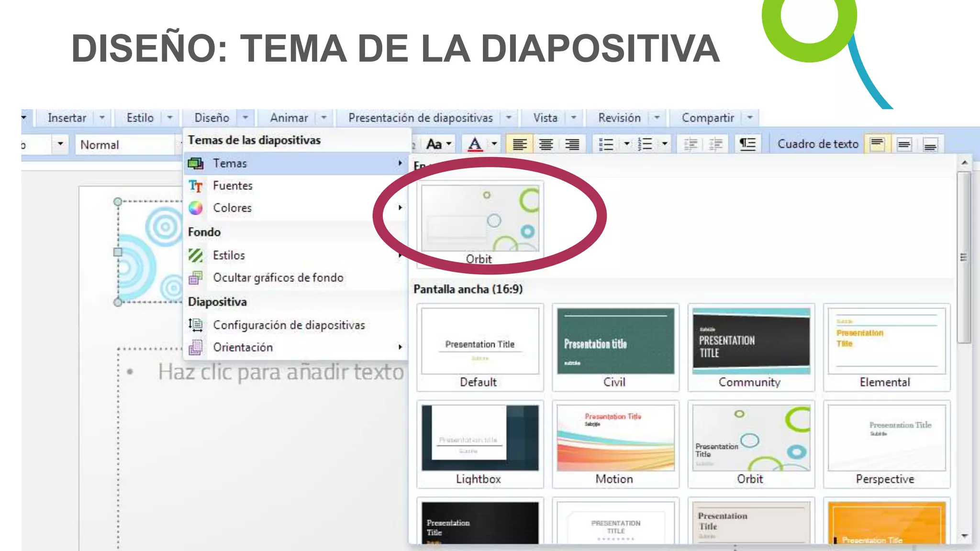Click the themes gallery scrollbar thumb
Screen dimensions: 980x551
tap(964, 257)
